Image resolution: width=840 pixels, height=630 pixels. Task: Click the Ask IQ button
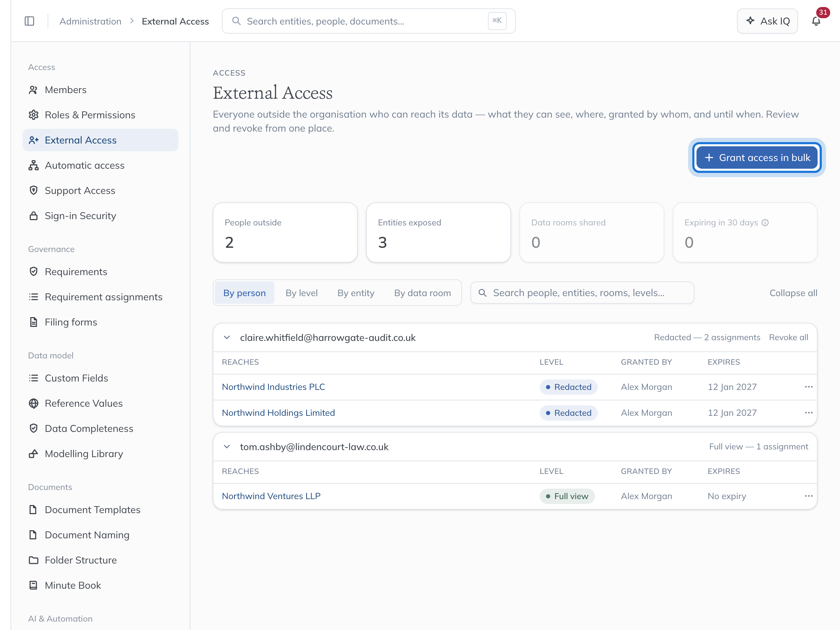pyautogui.click(x=768, y=21)
